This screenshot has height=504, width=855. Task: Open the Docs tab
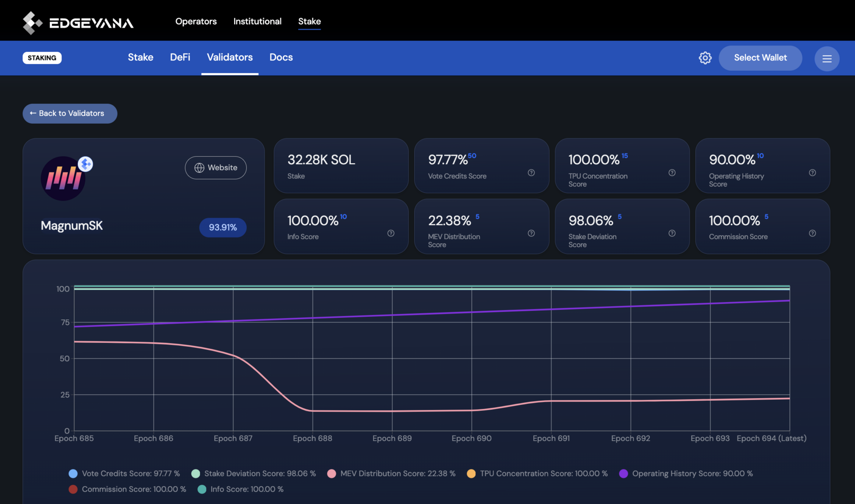click(x=281, y=57)
